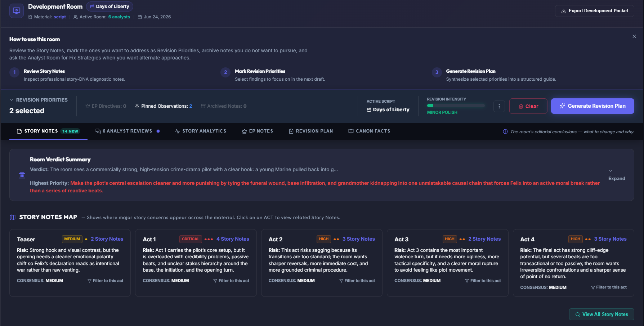
Task: Open the Revision Plan tab
Action: point(311,131)
